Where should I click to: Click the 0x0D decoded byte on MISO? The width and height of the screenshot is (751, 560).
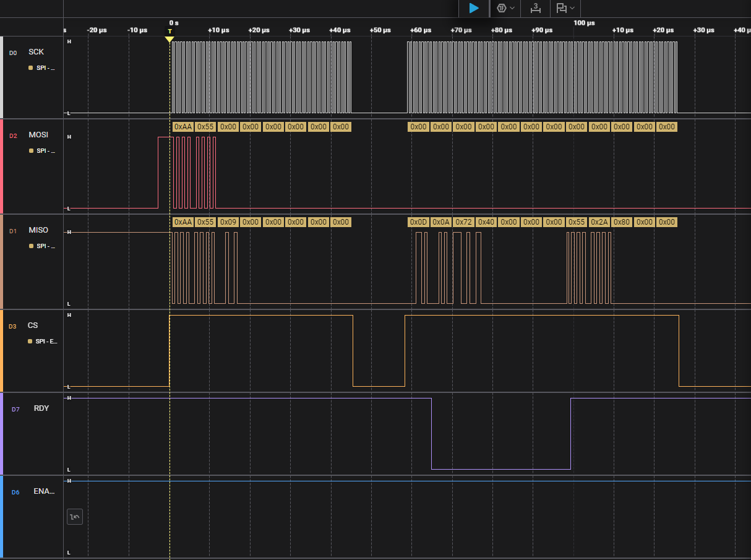point(418,222)
